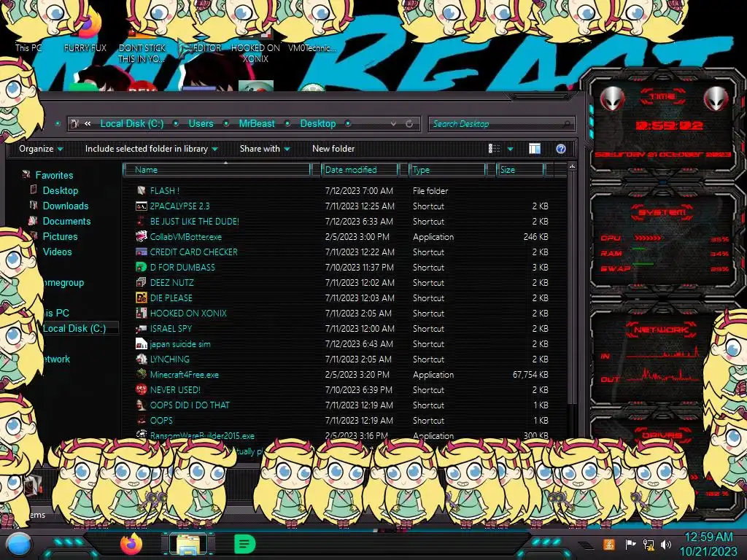Select Favorites in navigation pane

54,175
